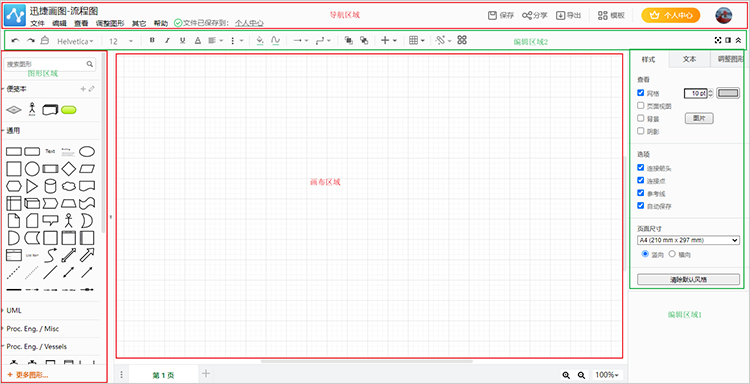Expand Proc. Eng. / Misc category
Viewport: 750px width, 384px height.
coord(33,329)
